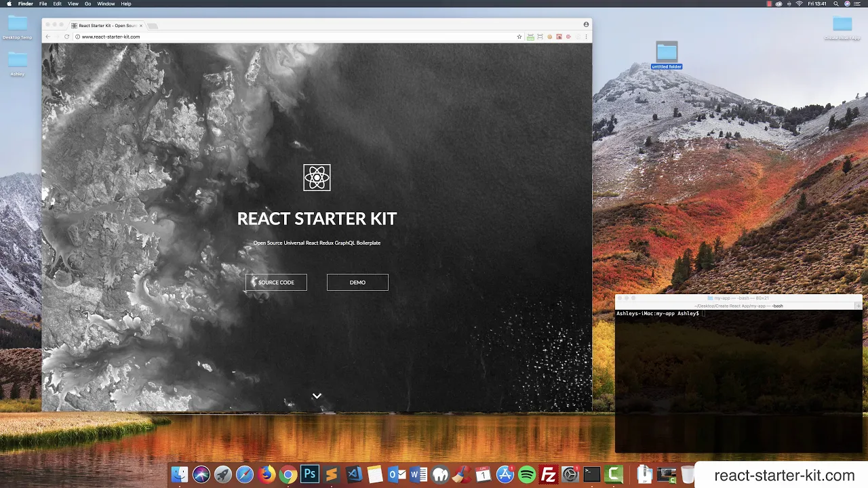Click the React atom logo above the title
The height and width of the screenshot is (488, 868).
(317, 178)
